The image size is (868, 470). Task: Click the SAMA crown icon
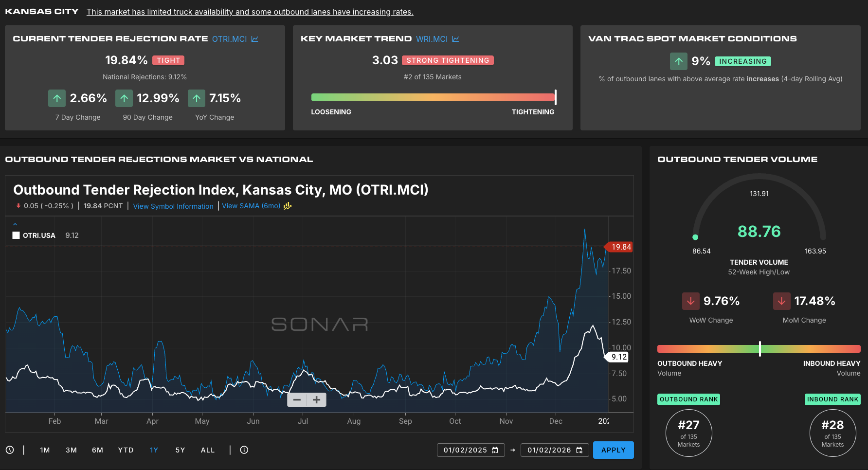(288, 206)
